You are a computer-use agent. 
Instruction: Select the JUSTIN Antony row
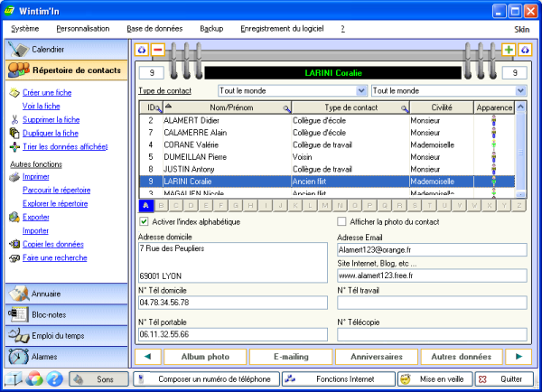[x=327, y=169]
